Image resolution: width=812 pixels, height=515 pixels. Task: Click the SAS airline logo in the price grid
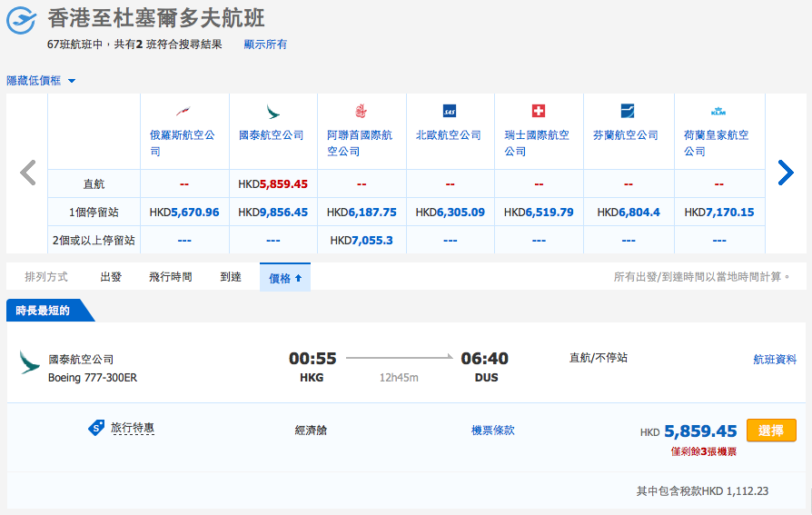coord(450,111)
